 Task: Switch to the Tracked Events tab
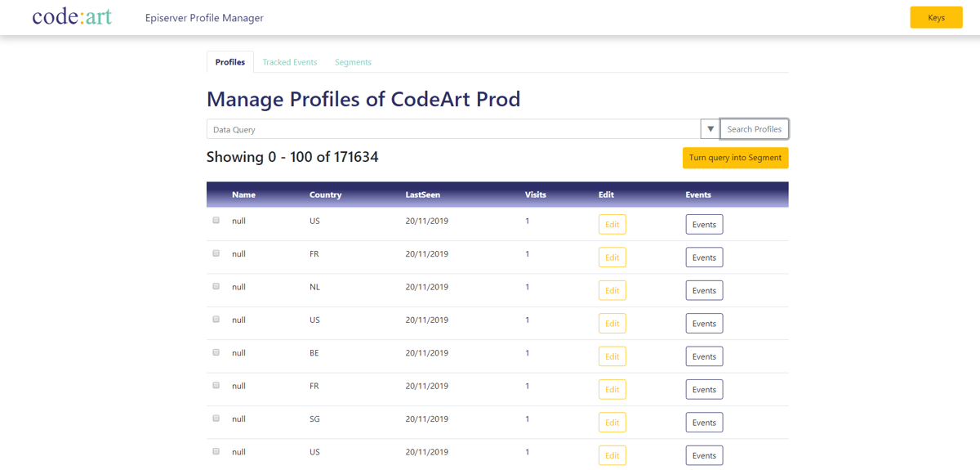pyautogui.click(x=290, y=62)
